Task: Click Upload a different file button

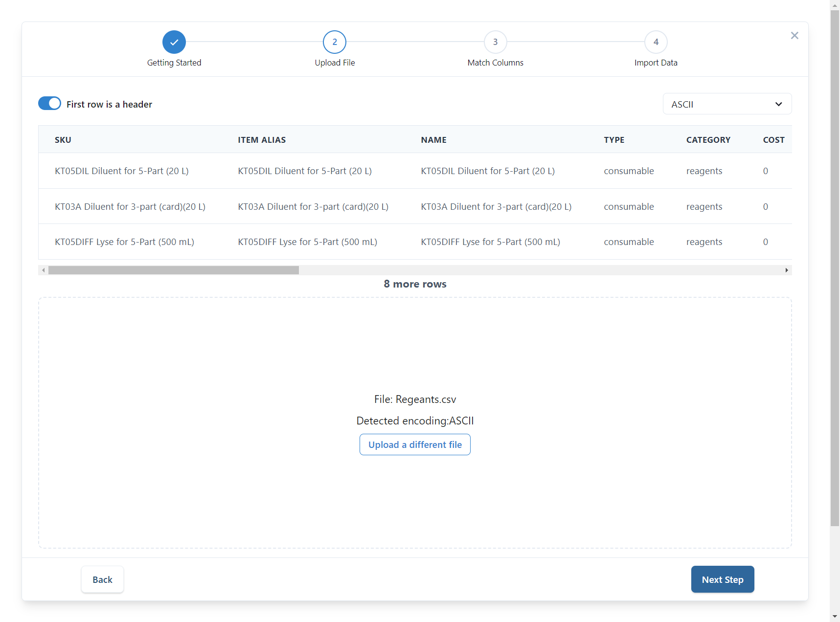Action: [x=415, y=444]
